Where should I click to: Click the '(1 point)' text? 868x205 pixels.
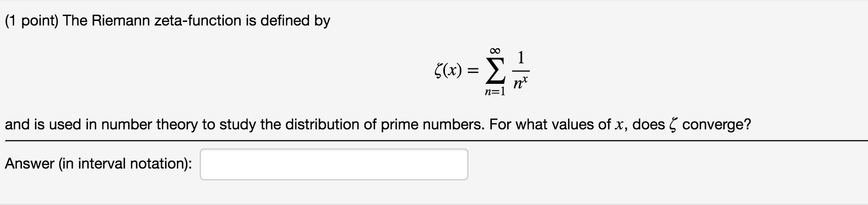click(x=31, y=21)
